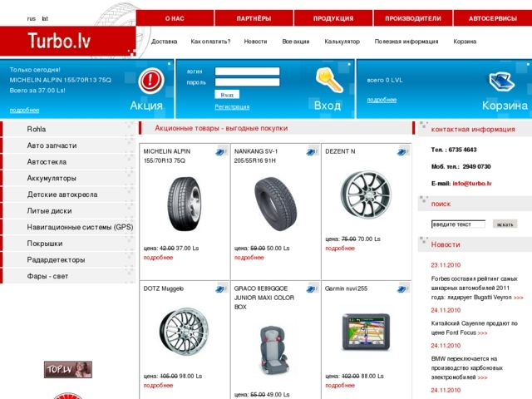The width and height of the screenshot is (532, 399).
Task: Click the Тел. : 6735 4643 text
Action: [454, 150]
